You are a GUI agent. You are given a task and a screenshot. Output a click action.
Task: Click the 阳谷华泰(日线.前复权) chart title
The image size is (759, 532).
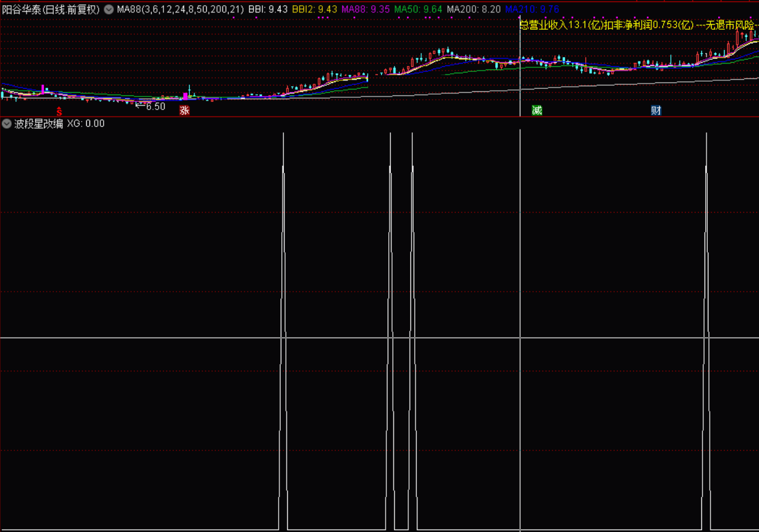pyautogui.click(x=51, y=9)
